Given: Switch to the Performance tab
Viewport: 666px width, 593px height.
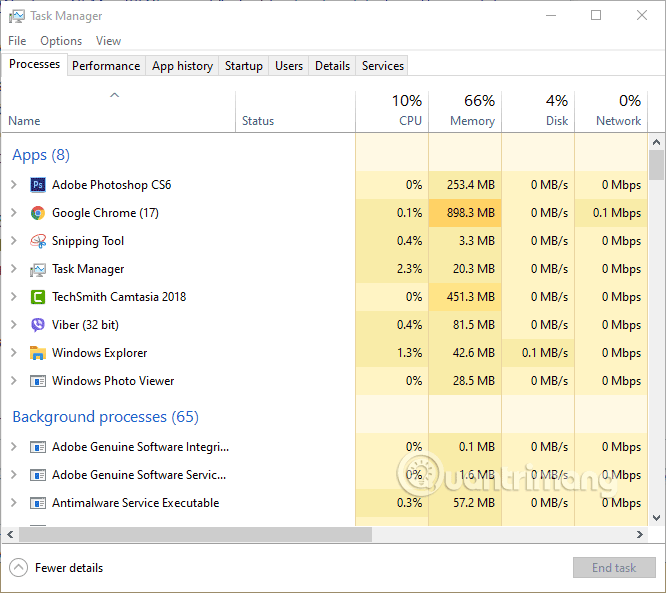Looking at the screenshot, I should (106, 66).
